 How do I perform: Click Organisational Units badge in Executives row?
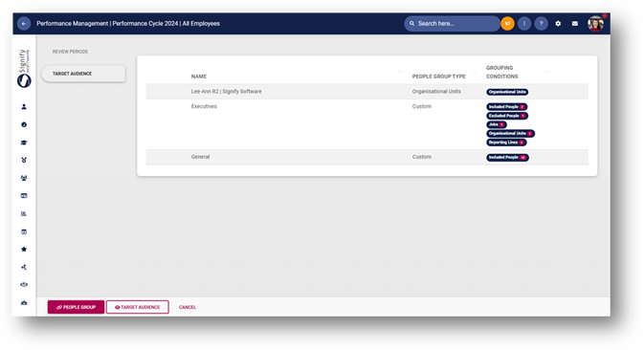pos(511,133)
